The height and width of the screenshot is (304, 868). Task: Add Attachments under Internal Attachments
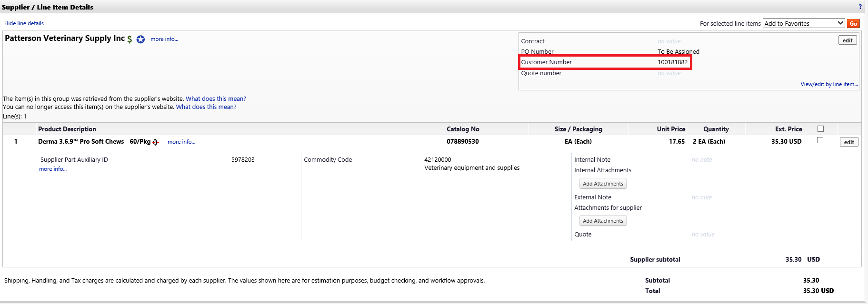coord(603,184)
